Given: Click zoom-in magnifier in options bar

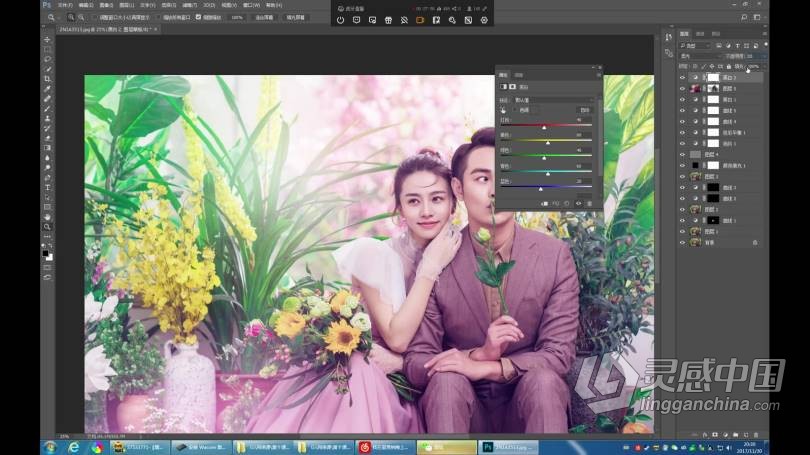Looking at the screenshot, I should [71, 17].
